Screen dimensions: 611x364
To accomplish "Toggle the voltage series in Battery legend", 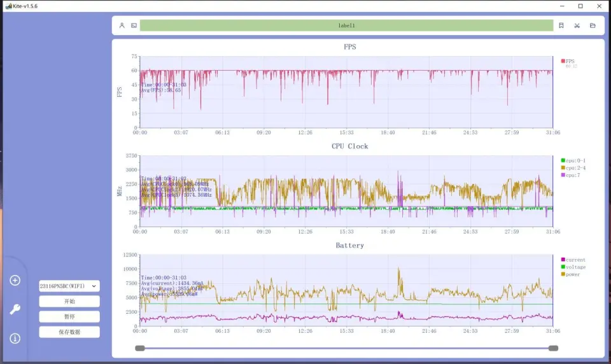I will coord(572,267).
